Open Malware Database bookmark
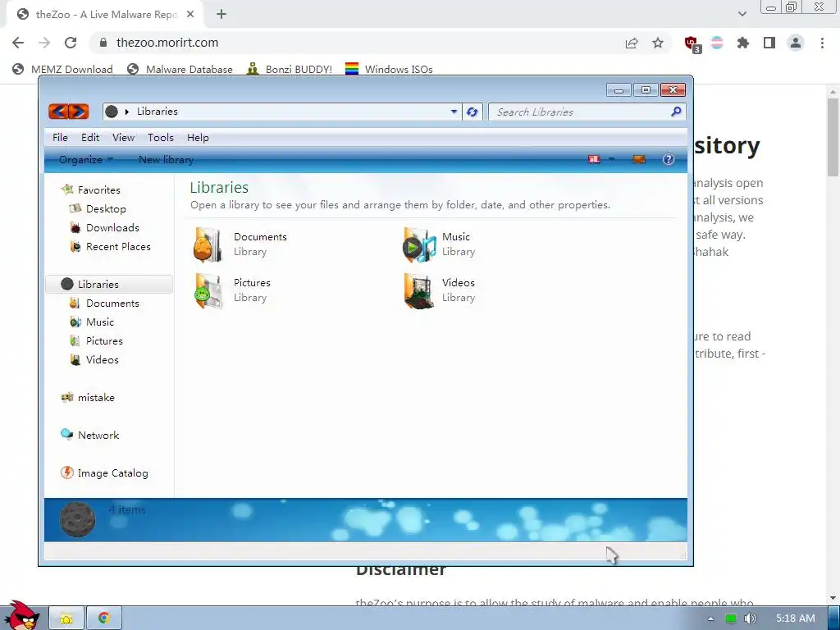This screenshot has height=630, width=840. click(x=180, y=69)
